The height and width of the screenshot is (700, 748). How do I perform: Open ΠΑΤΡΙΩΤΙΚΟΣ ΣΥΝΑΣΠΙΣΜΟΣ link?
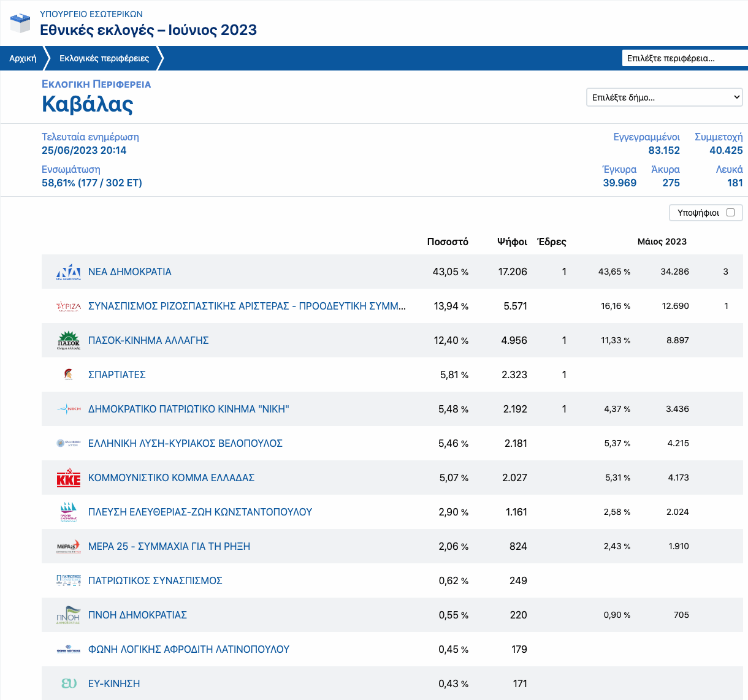click(155, 580)
